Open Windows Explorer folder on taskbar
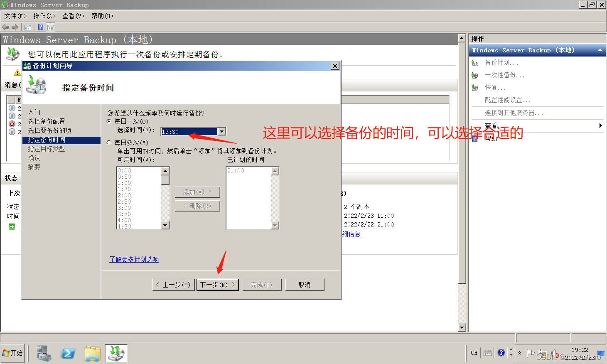607x364 pixels. [x=92, y=353]
